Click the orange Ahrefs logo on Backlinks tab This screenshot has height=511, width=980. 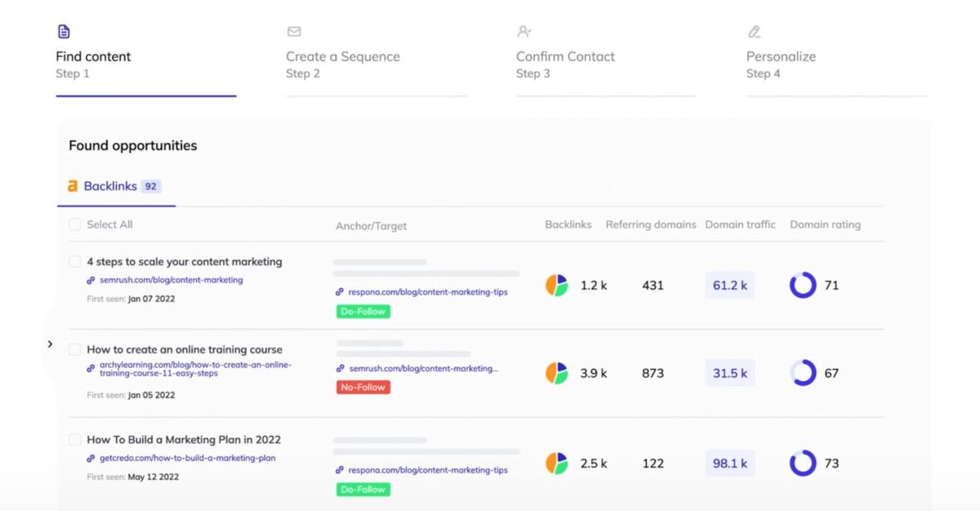coord(71,185)
